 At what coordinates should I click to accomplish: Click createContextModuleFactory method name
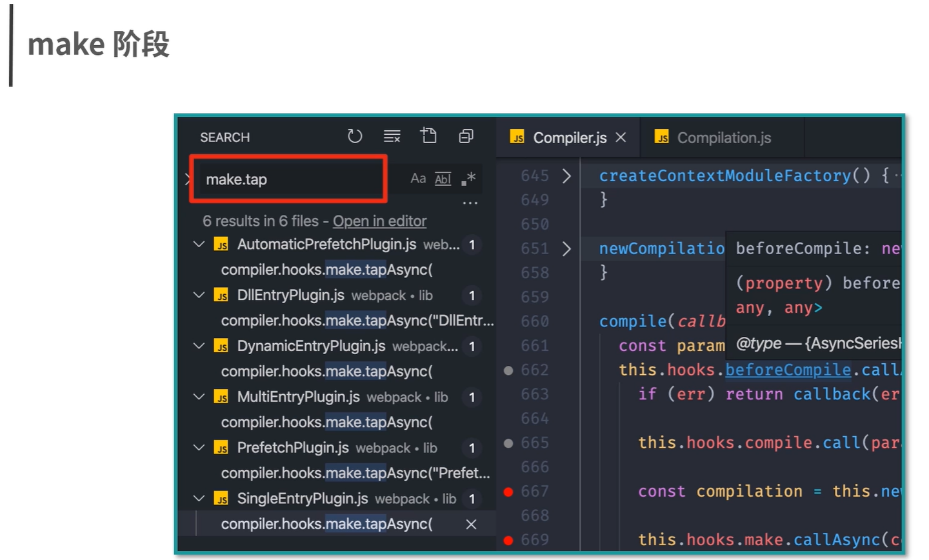[x=725, y=175]
